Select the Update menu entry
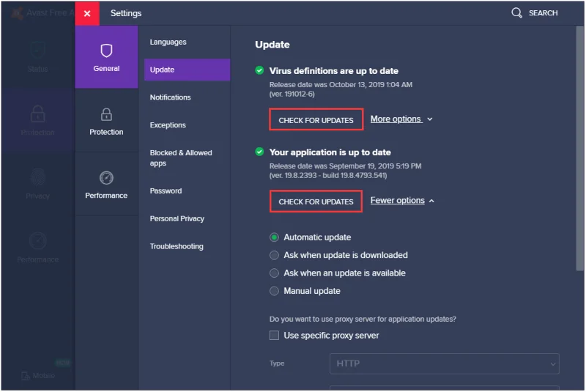 pyautogui.click(x=187, y=70)
